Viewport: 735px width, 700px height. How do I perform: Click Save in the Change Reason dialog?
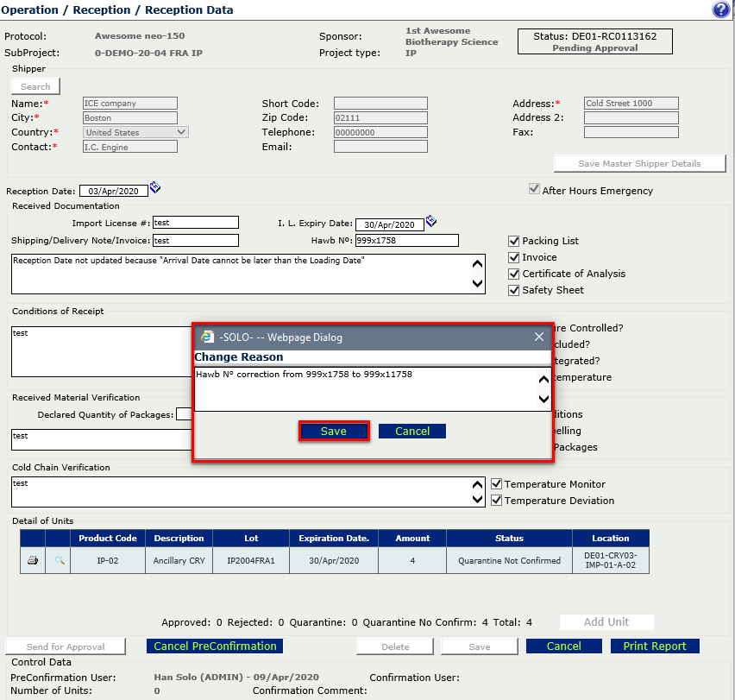coord(334,431)
